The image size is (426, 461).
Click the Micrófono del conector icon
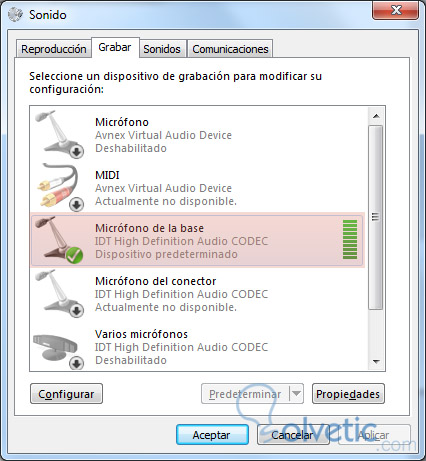pos(60,293)
